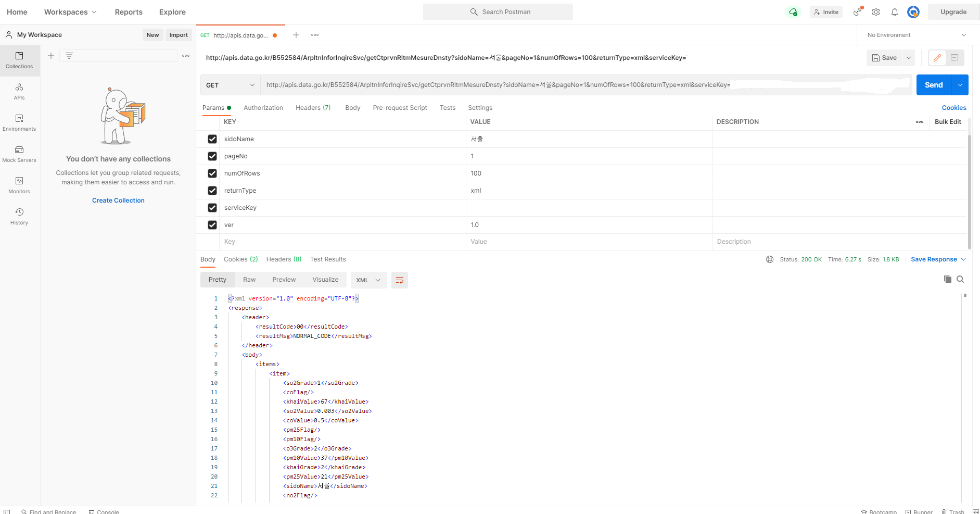Image resolution: width=980 pixels, height=514 pixels.
Task: Open the Console in the status bar
Action: click(104, 511)
